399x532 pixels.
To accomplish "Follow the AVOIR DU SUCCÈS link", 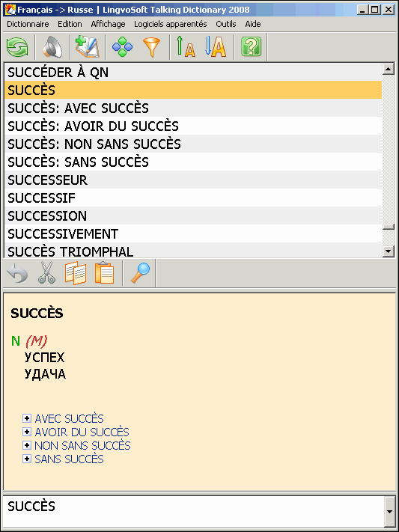I will tap(82, 432).
